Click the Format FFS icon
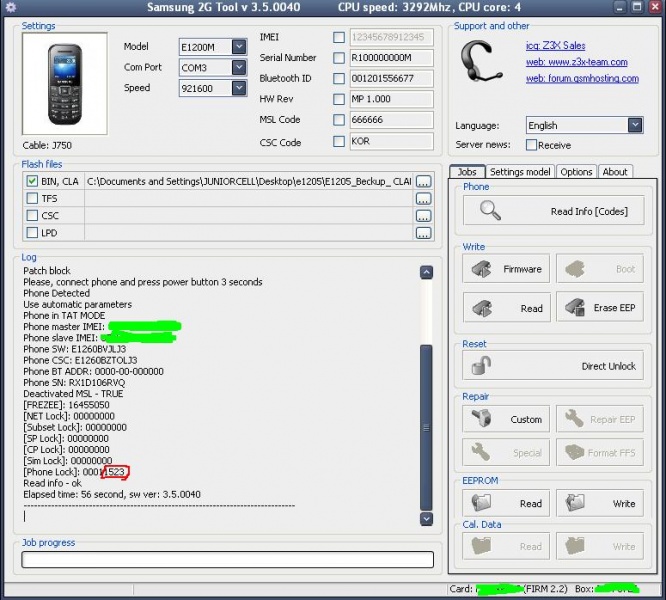The image size is (666, 600). coord(575,452)
